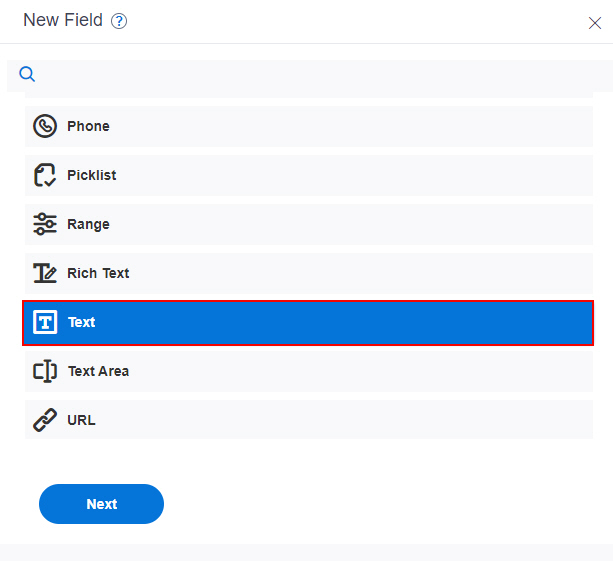Select the highlighted Text field type
Screen dimensions: 613x561
click(308, 323)
